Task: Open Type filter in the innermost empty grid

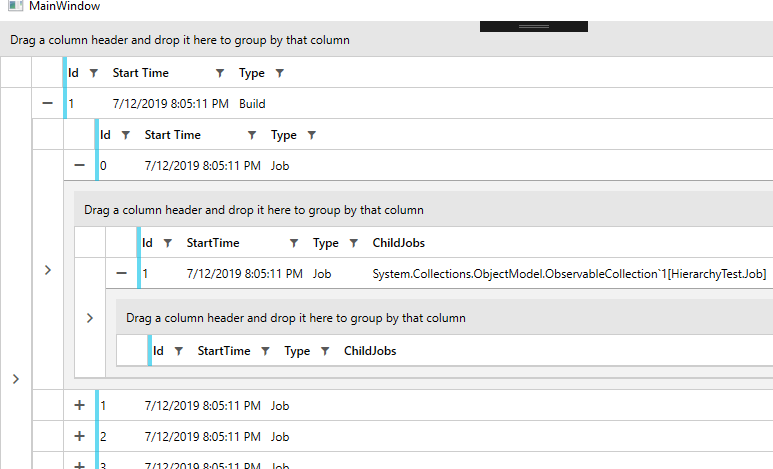Action: point(325,351)
